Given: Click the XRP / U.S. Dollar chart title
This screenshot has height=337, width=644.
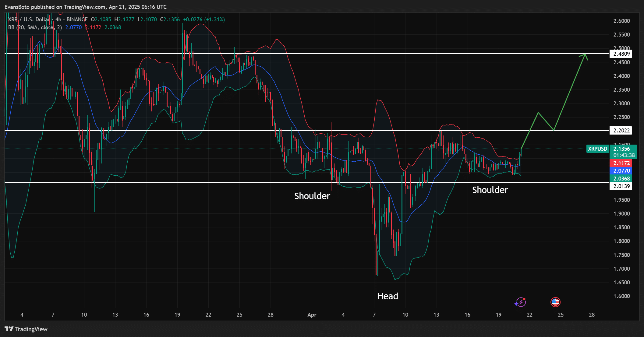Looking at the screenshot, I should [x=29, y=19].
